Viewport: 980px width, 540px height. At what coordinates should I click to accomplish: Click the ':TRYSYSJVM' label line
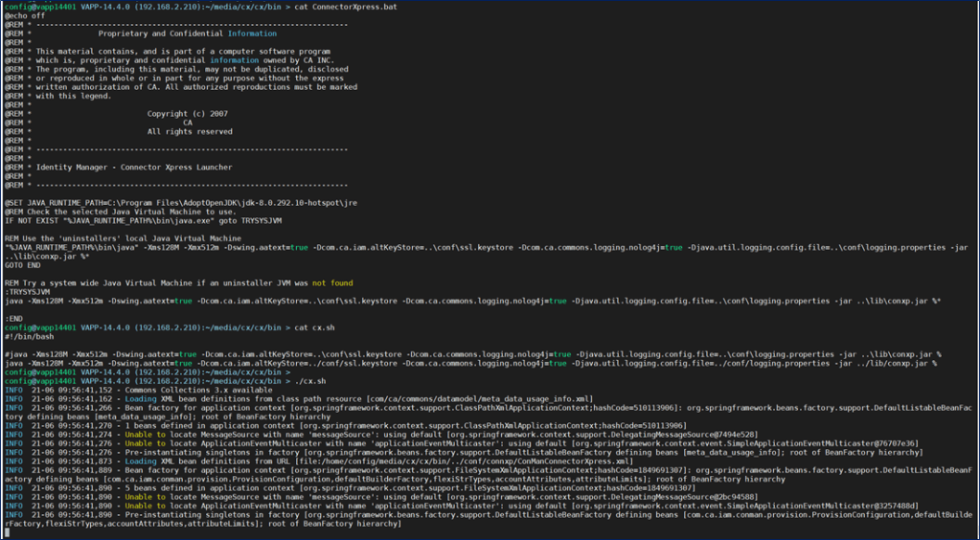[x=27, y=292]
